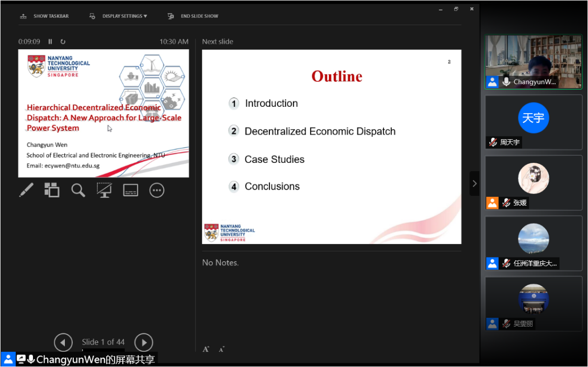The height and width of the screenshot is (367, 588).
Task: Restart the presentation timer
Action: [63, 42]
